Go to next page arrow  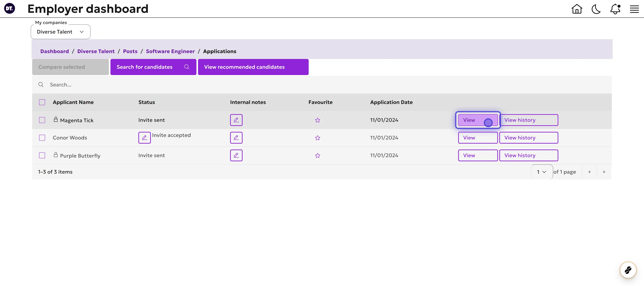click(x=604, y=172)
